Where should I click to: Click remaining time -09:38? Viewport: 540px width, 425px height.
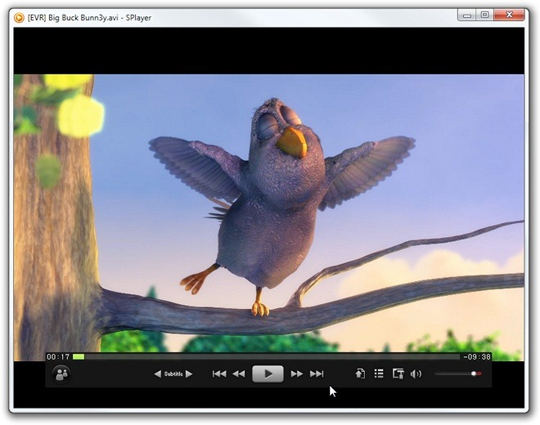[477, 357]
